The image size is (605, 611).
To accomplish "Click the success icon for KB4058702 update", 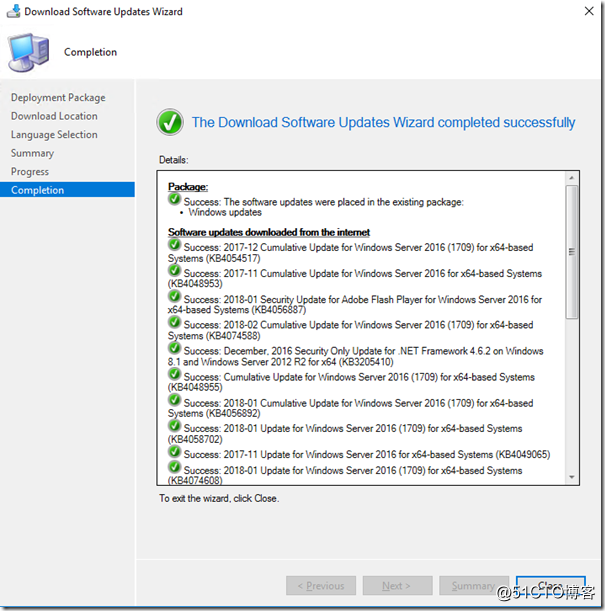I will 174,425.
